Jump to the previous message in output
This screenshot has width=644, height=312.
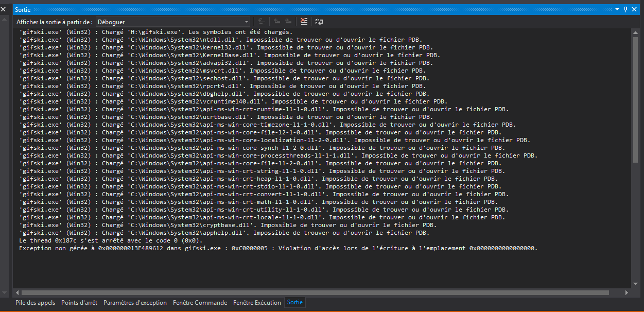pyautogui.click(x=276, y=22)
